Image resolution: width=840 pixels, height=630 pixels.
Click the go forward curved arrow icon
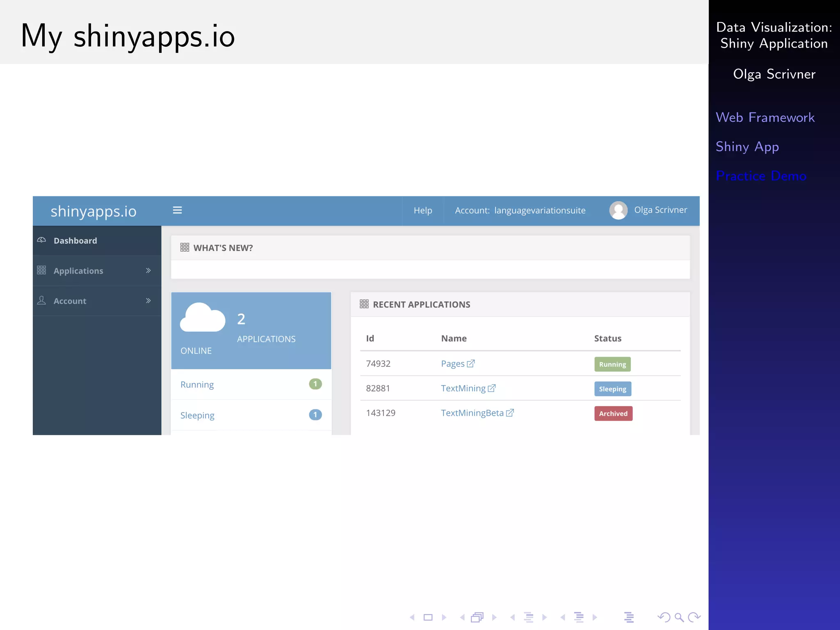click(694, 617)
